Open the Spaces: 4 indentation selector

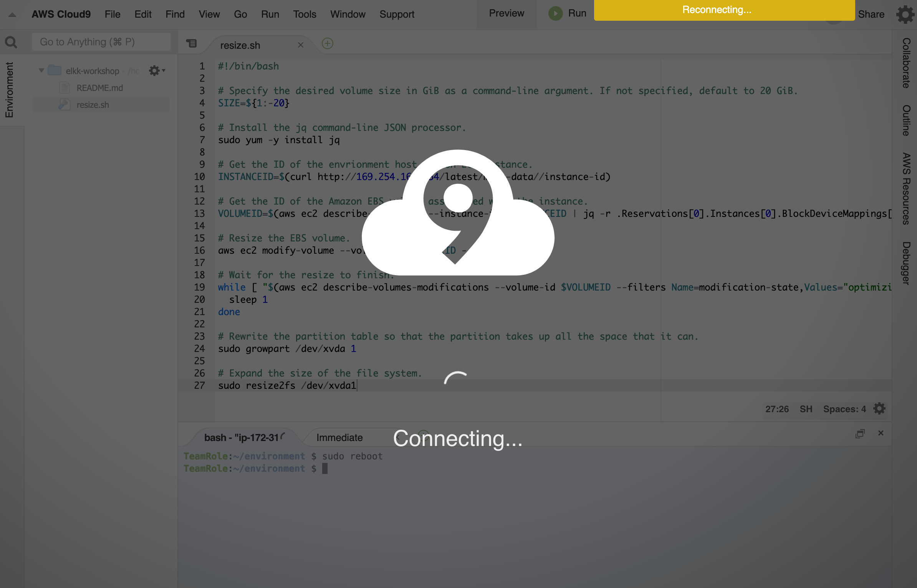click(x=844, y=409)
